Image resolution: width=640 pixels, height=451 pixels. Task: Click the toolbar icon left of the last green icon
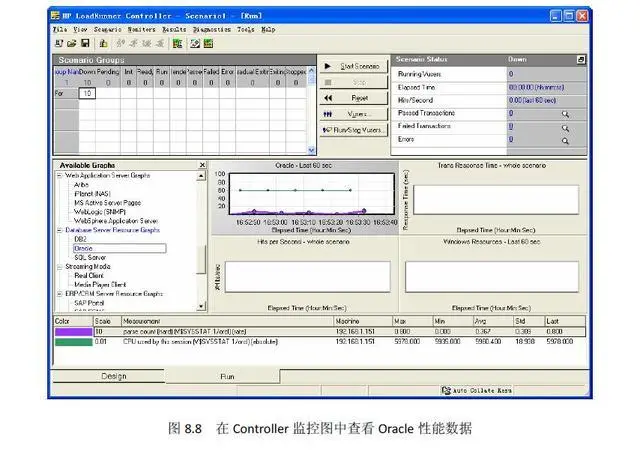[195, 43]
